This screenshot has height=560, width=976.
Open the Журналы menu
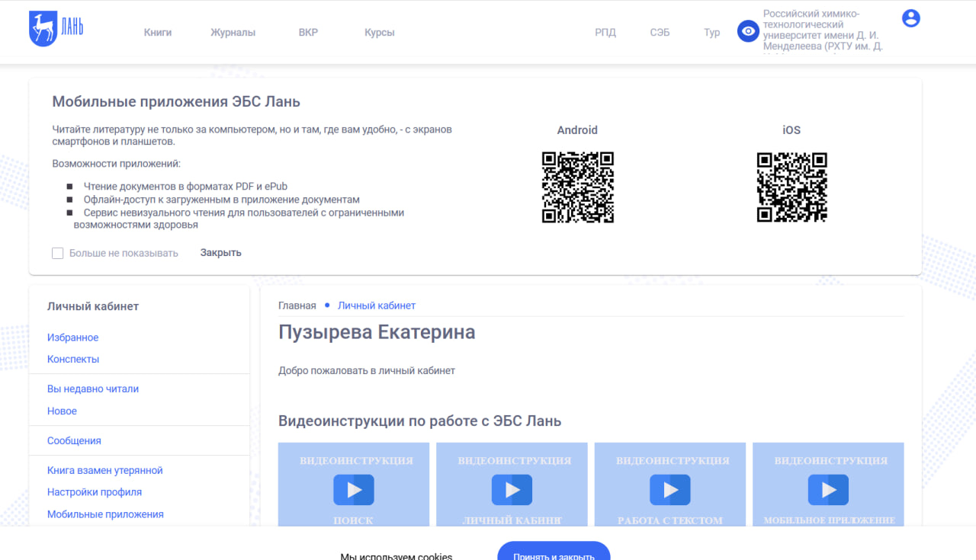coord(233,33)
